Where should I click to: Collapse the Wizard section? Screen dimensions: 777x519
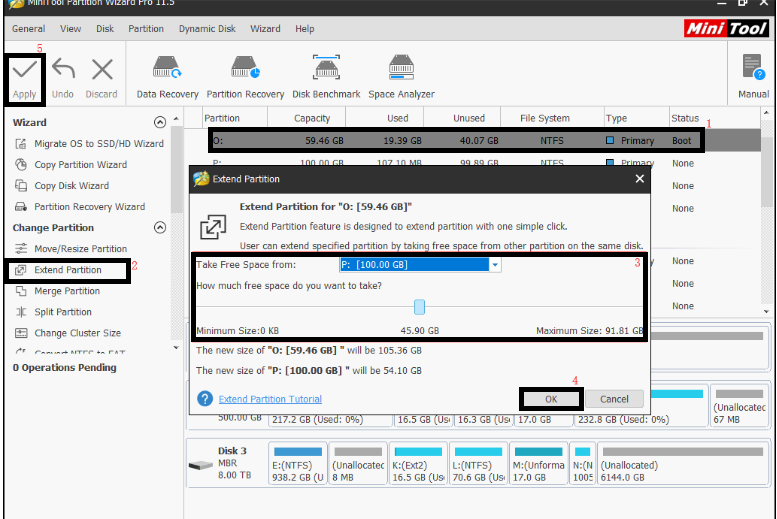[x=160, y=122]
